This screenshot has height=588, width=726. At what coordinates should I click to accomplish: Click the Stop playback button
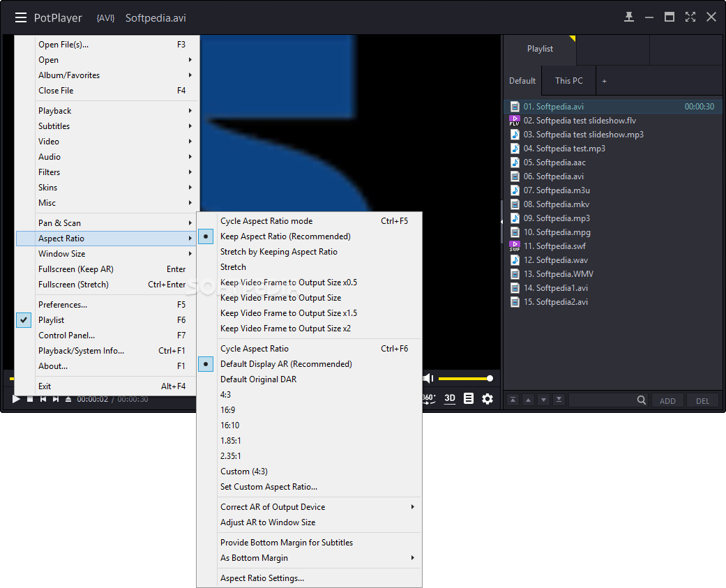coord(29,399)
